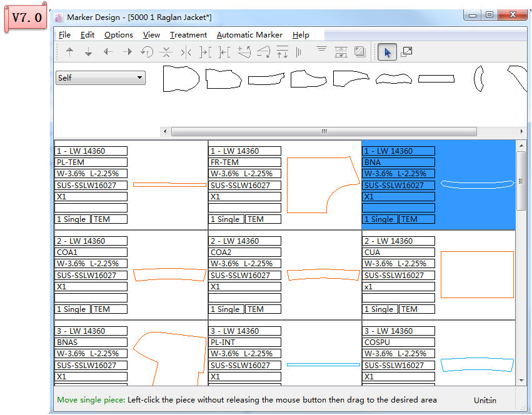Image resolution: width=532 pixels, height=415 pixels.
Task: Click the first piece outline in top strip
Action: pos(181,79)
